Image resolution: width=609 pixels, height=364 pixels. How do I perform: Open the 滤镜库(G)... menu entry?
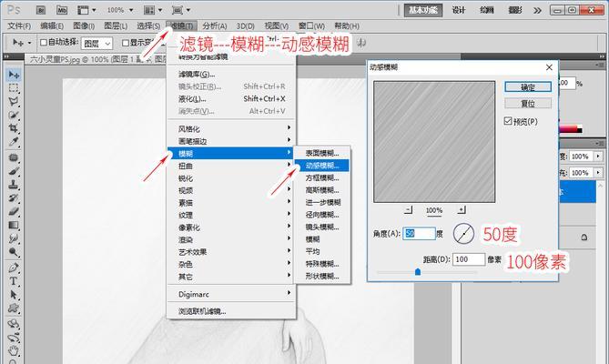coord(231,74)
